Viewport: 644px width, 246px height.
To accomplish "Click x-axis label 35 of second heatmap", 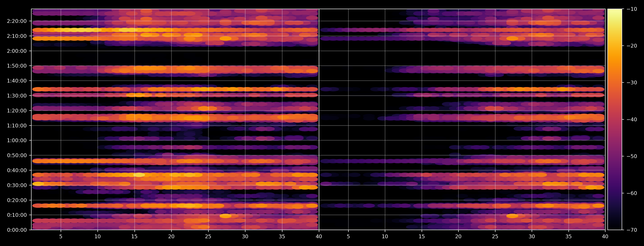I will [x=568, y=236].
